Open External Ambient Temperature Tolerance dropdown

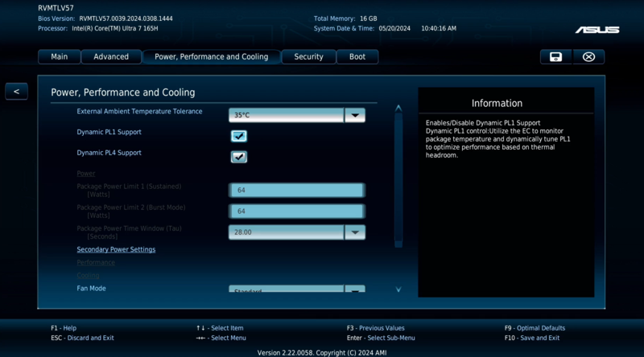point(296,115)
